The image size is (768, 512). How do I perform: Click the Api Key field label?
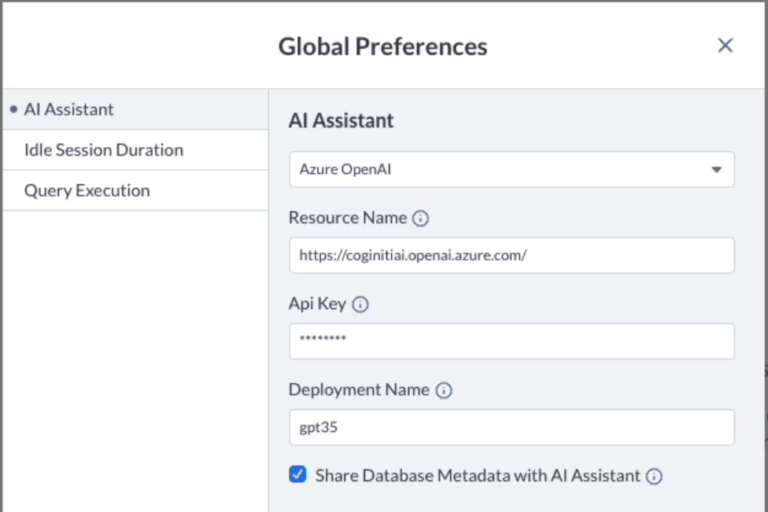click(317, 304)
